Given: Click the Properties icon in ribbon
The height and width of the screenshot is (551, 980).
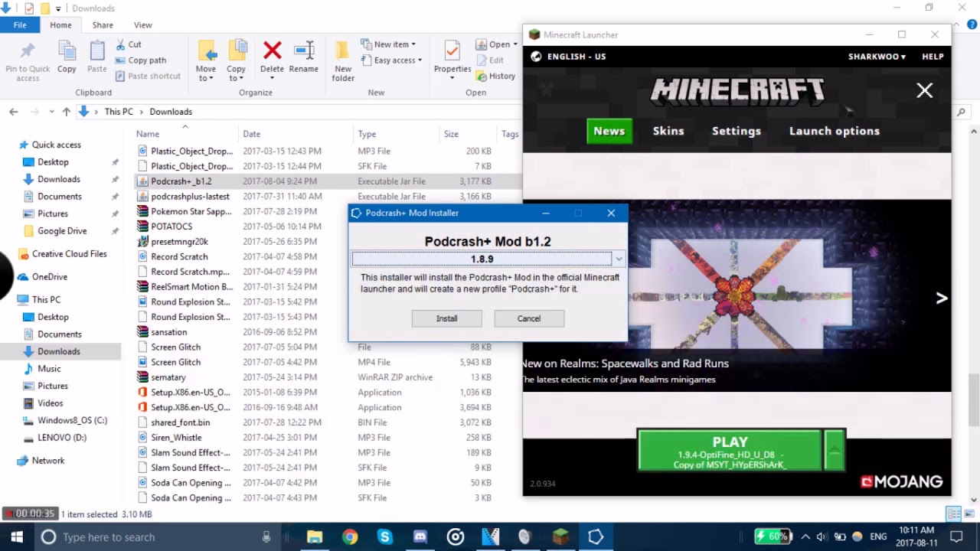Looking at the screenshot, I should pyautogui.click(x=452, y=51).
